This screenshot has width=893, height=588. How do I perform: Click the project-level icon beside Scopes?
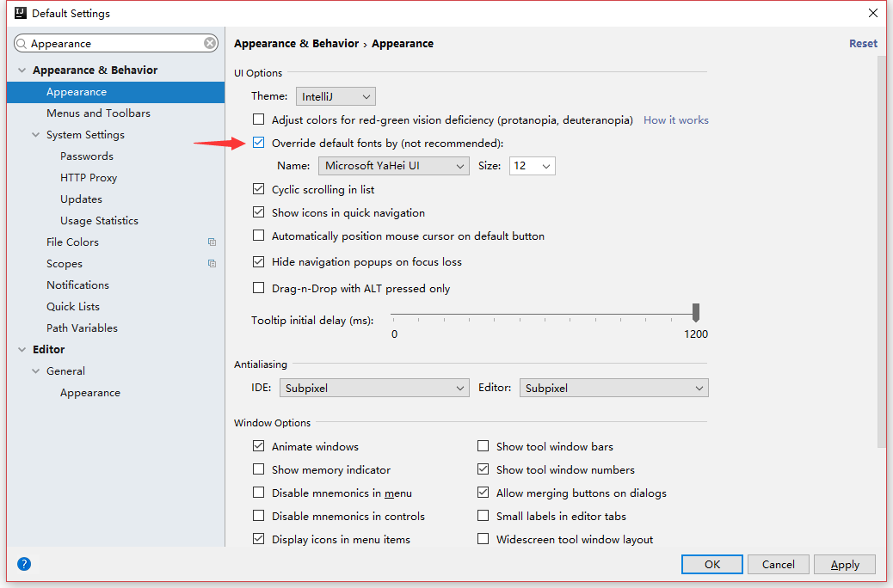(212, 264)
